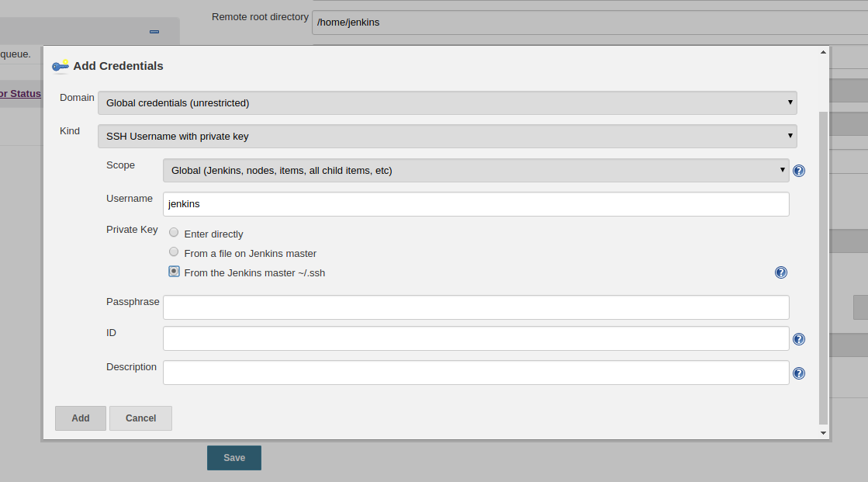The width and height of the screenshot is (868, 482).
Task: Open the Domain dropdown
Action: tap(448, 103)
